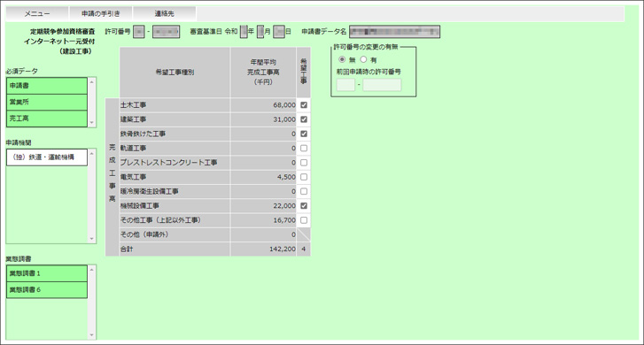Select the 有 radio button
Image resolution: width=644 pixels, height=345 pixels.
pyautogui.click(x=363, y=59)
